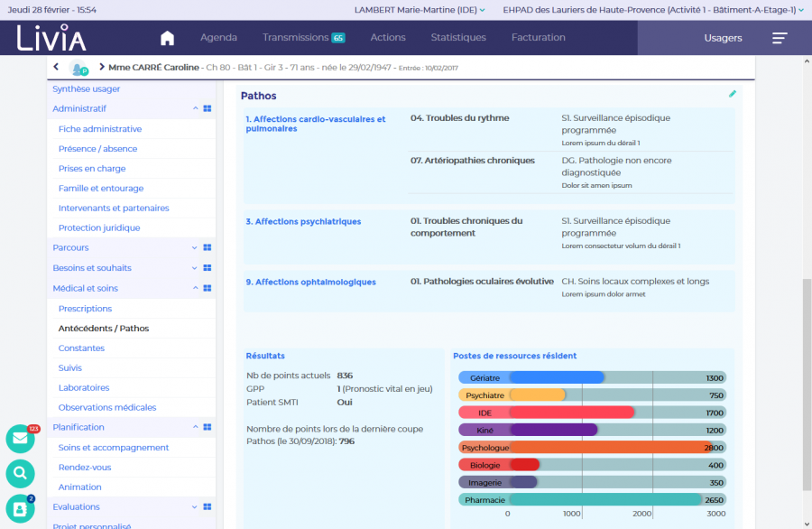812x529 pixels.
Task: Click the grid icon next to Parcours
Action: click(207, 247)
